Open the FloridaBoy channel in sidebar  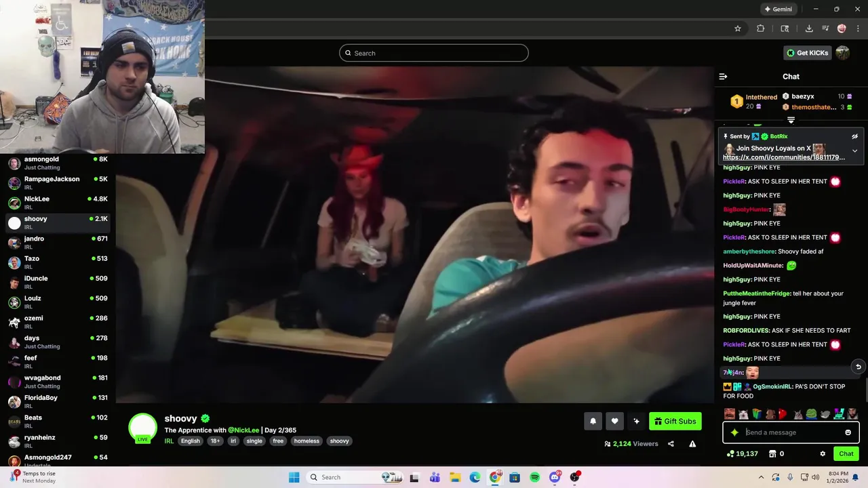(58, 401)
